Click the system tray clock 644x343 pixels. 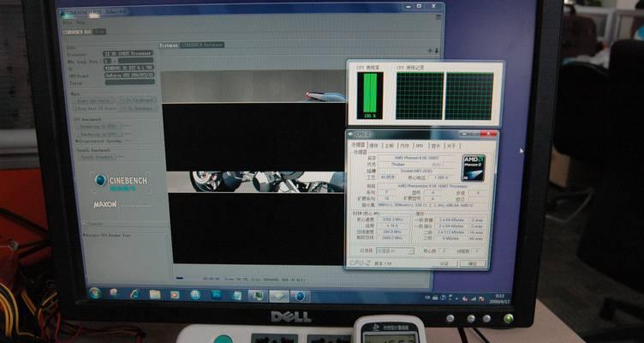click(499, 298)
